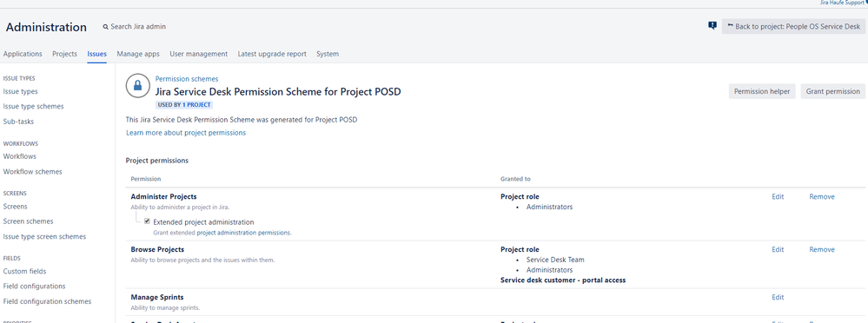The height and width of the screenshot is (323, 868).
Task: Edit the Administer Projects permission
Action: 778,196
